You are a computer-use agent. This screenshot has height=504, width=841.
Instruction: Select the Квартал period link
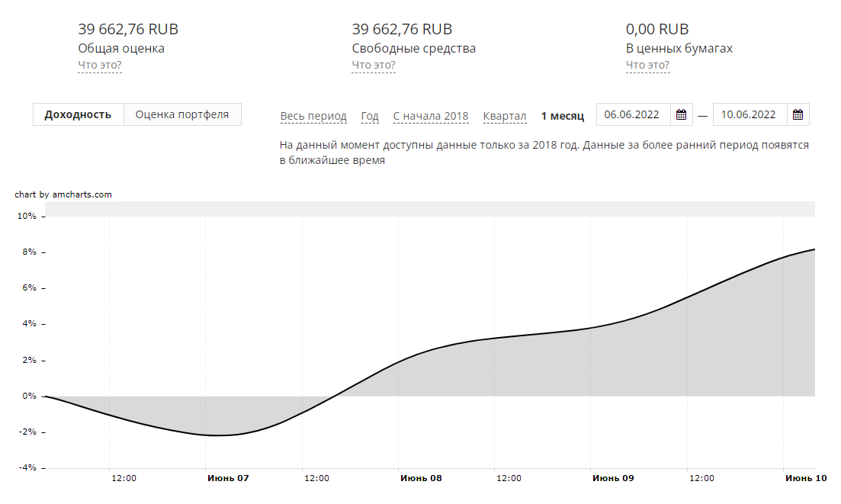pyautogui.click(x=505, y=116)
